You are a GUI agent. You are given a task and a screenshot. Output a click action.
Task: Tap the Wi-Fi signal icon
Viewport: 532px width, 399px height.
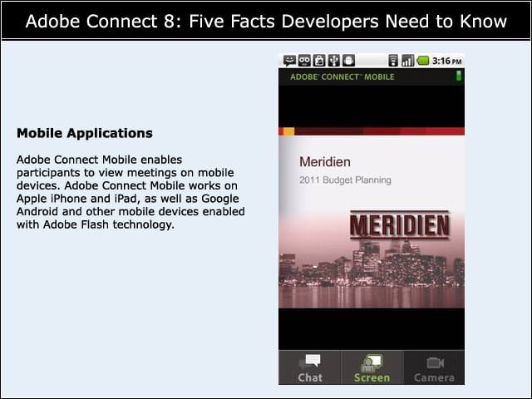[393, 61]
